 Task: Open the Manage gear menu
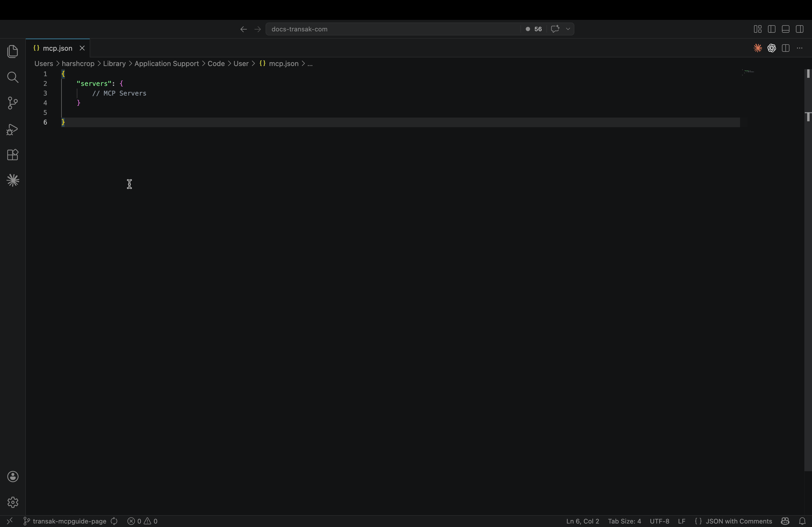tap(13, 502)
